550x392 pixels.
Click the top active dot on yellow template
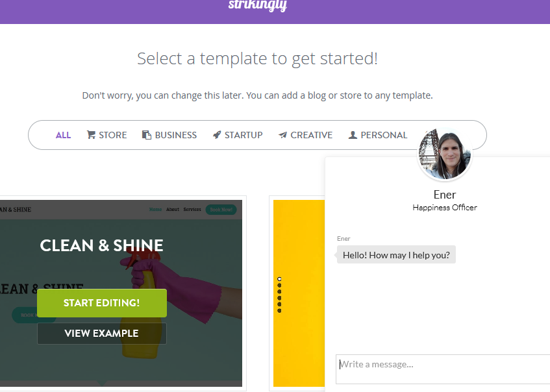[x=279, y=279]
